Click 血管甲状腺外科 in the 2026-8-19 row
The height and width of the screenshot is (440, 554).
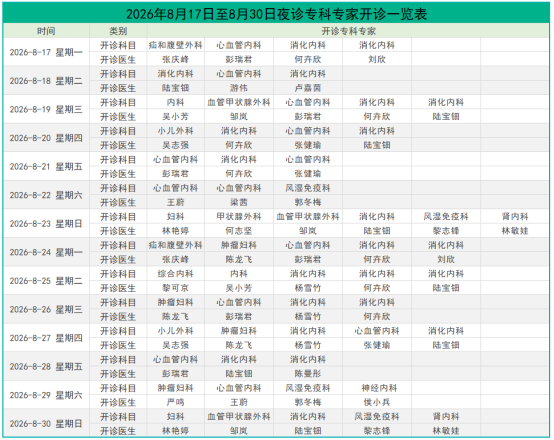[239, 102]
